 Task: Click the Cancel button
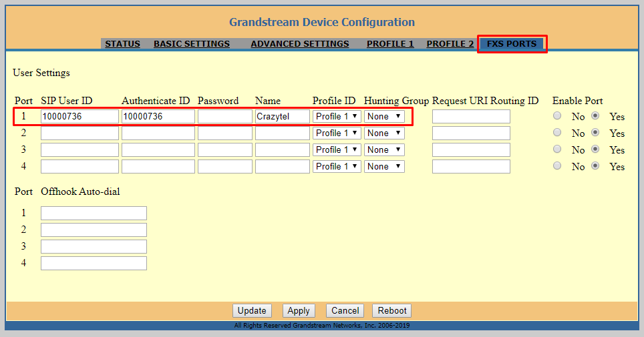click(345, 310)
